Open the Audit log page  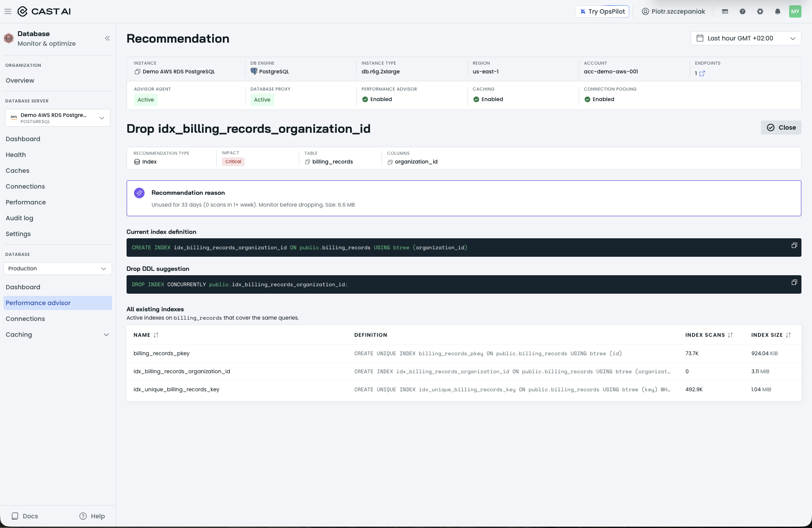tap(19, 218)
